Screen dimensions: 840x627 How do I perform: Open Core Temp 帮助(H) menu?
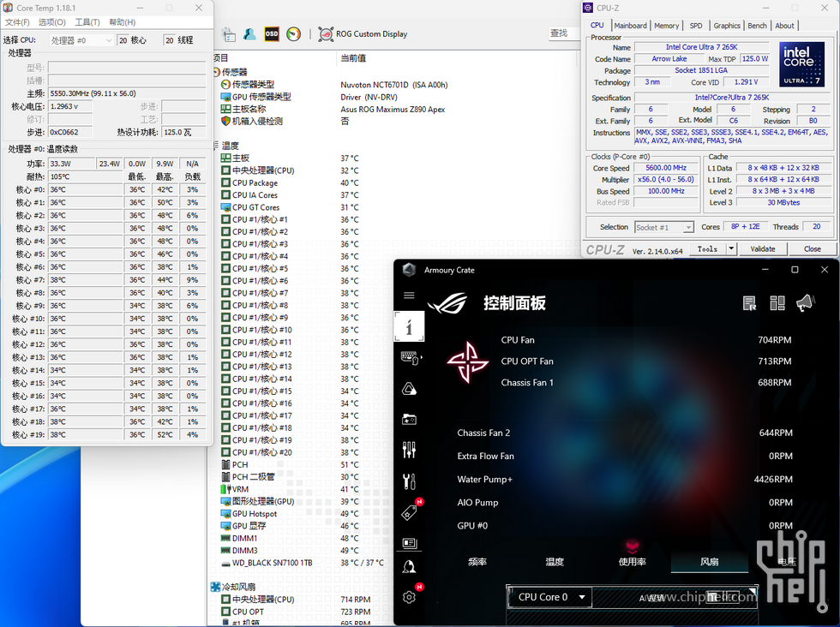click(x=122, y=22)
